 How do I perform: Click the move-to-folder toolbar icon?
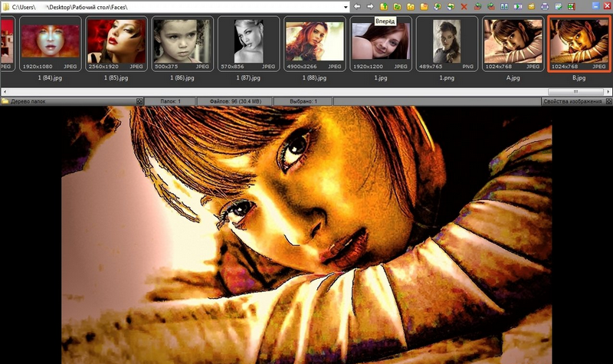point(451,6)
